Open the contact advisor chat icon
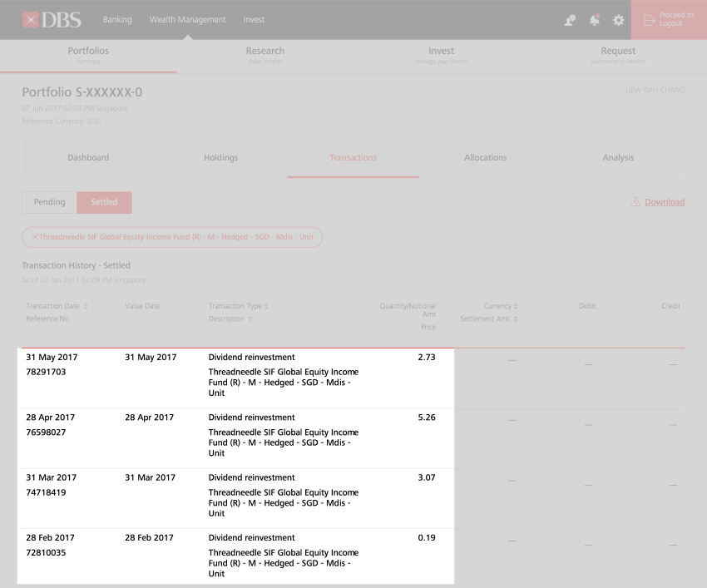Screen dimensions: 707x588 point(570,20)
